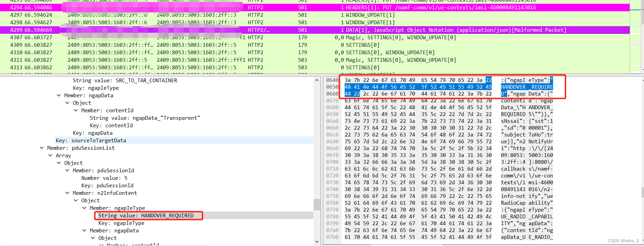Collapse Object node directly under n2InfoContent
The width and height of the screenshot is (644, 246).
(x=76, y=201)
